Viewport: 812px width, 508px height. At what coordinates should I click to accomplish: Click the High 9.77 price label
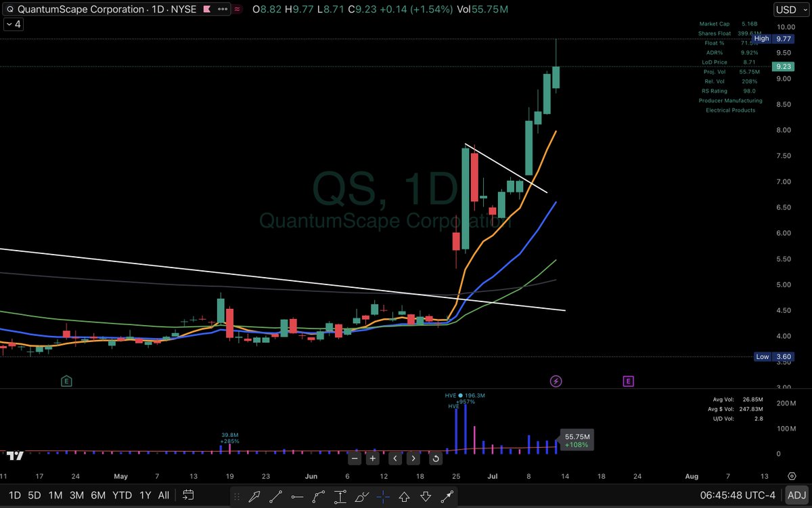pos(773,39)
